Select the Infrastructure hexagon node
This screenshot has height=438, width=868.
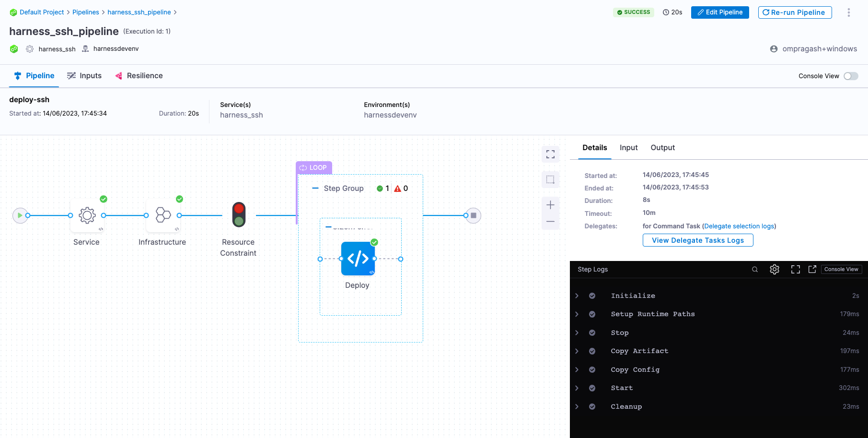click(x=163, y=215)
